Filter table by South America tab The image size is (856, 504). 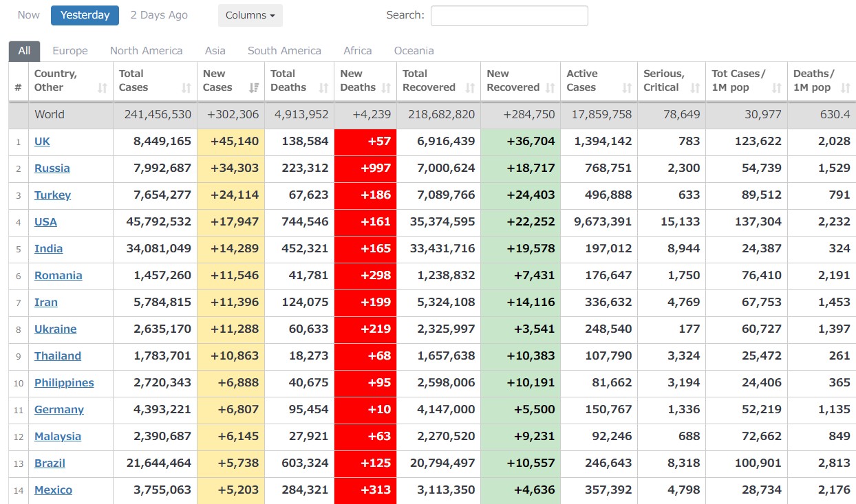(284, 51)
